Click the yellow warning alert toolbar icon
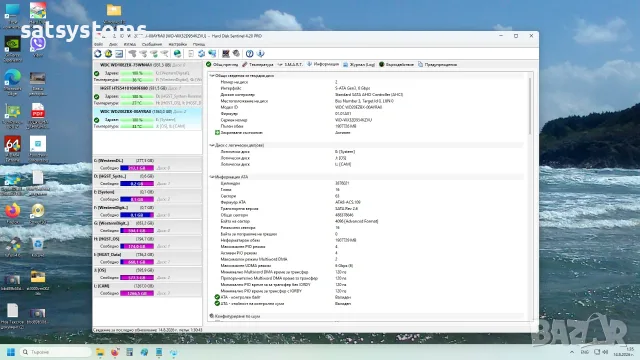640x360 pixels. pos(108,53)
